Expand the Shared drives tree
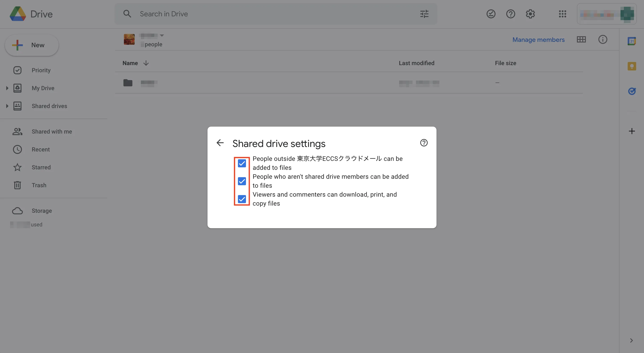Image resolution: width=644 pixels, height=353 pixels. pyautogui.click(x=7, y=106)
